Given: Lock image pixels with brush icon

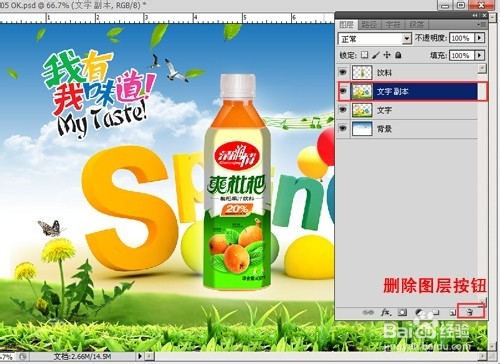Looking at the screenshot, I should point(376,55).
